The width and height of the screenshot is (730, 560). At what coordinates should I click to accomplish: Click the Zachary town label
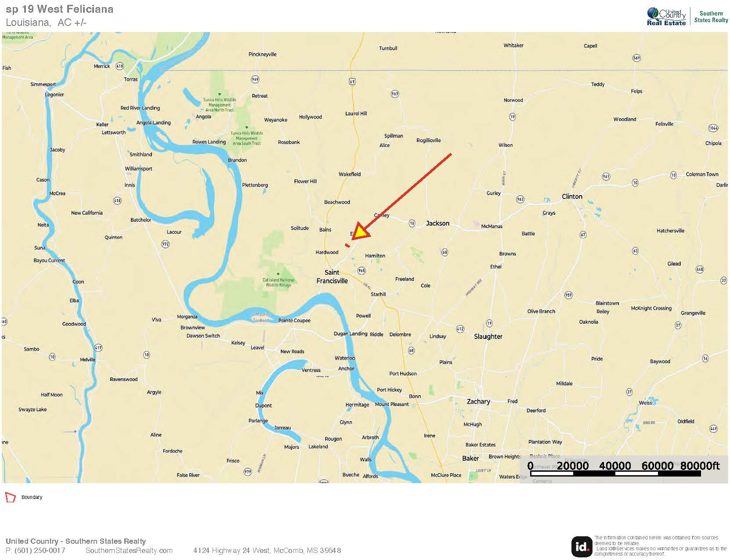click(478, 401)
